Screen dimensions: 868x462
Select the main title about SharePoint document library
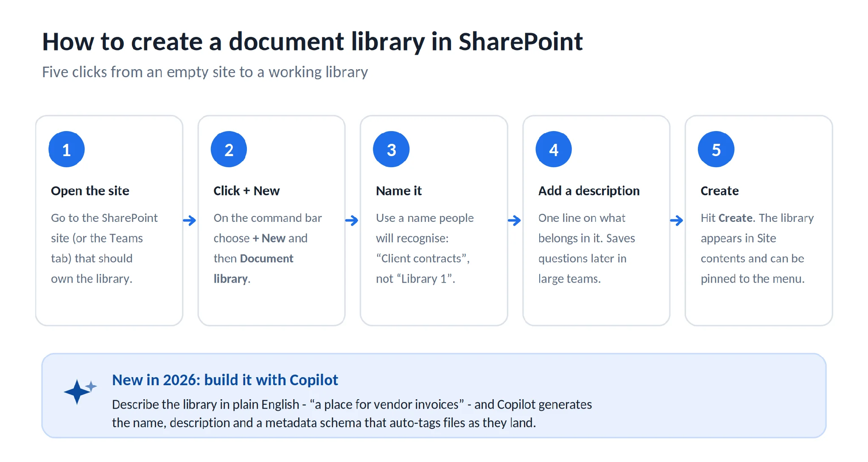[312, 42]
